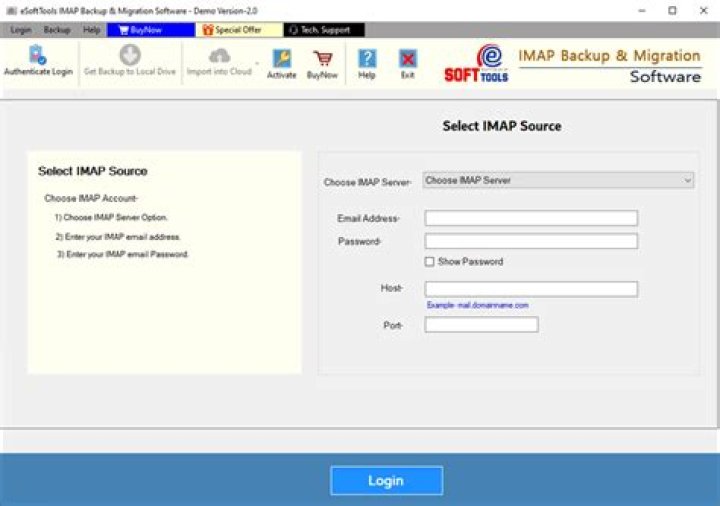This screenshot has width=720, height=506.
Task: Click the eSoftTools logo
Action: pos(477,63)
